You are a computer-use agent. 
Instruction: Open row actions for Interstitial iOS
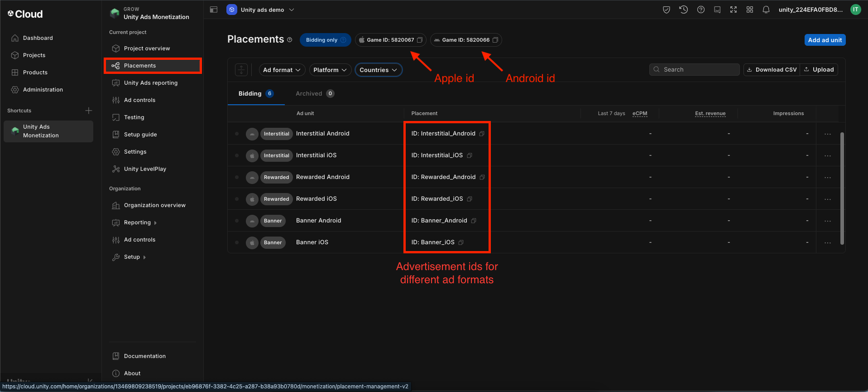pyautogui.click(x=828, y=155)
